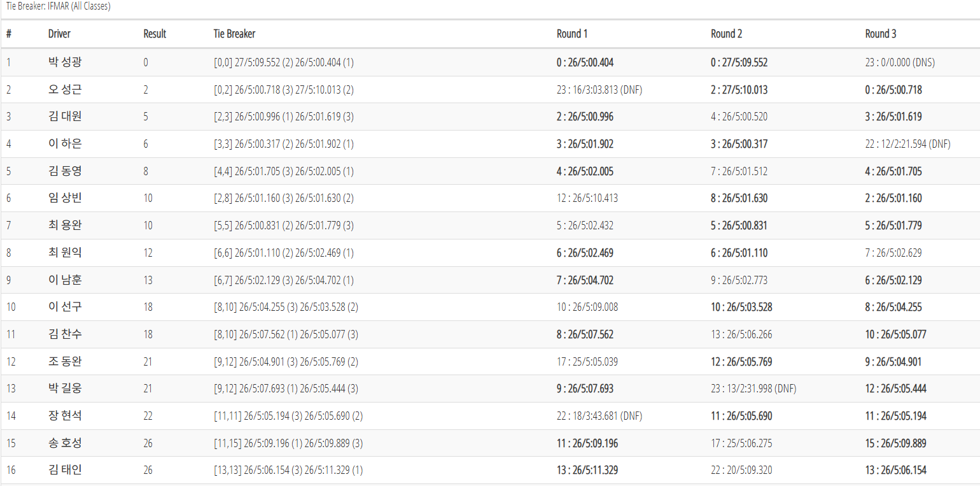Click 이 하은's Round 3 DNF result
980x486 pixels.
tap(908, 144)
